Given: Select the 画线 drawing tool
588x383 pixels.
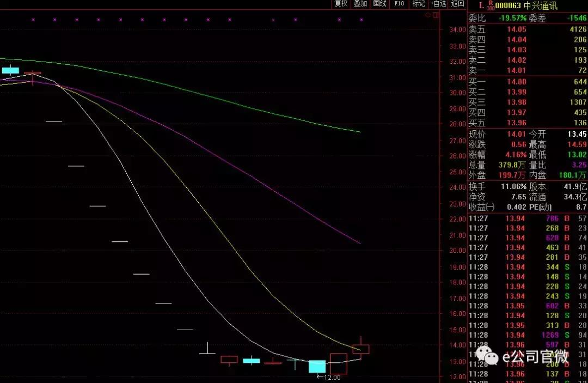Looking at the screenshot, I should click(x=379, y=4).
